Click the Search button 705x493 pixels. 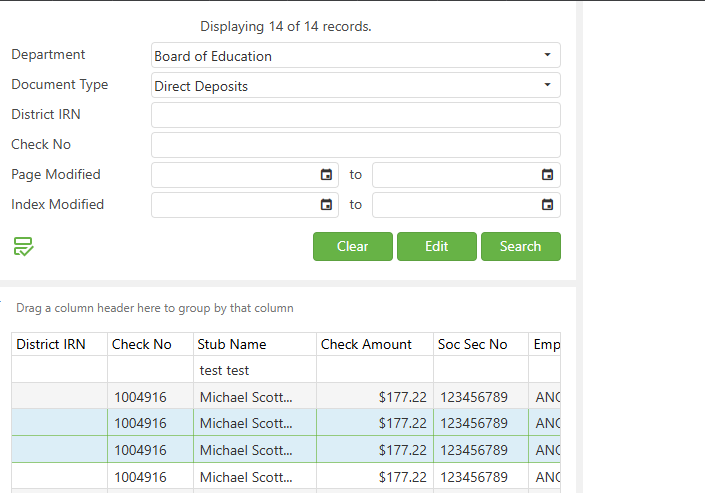(x=521, y=246)
